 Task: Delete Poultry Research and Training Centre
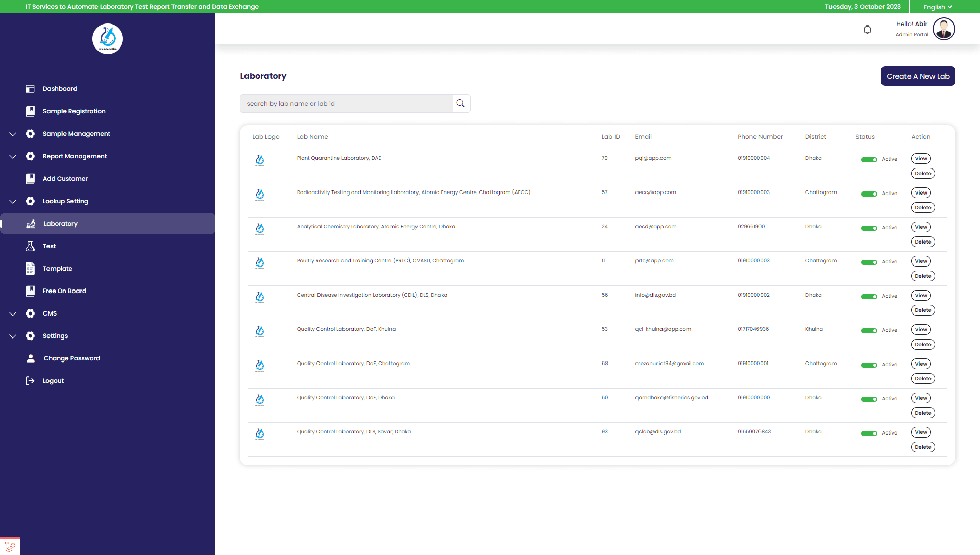tap(923, 276)
